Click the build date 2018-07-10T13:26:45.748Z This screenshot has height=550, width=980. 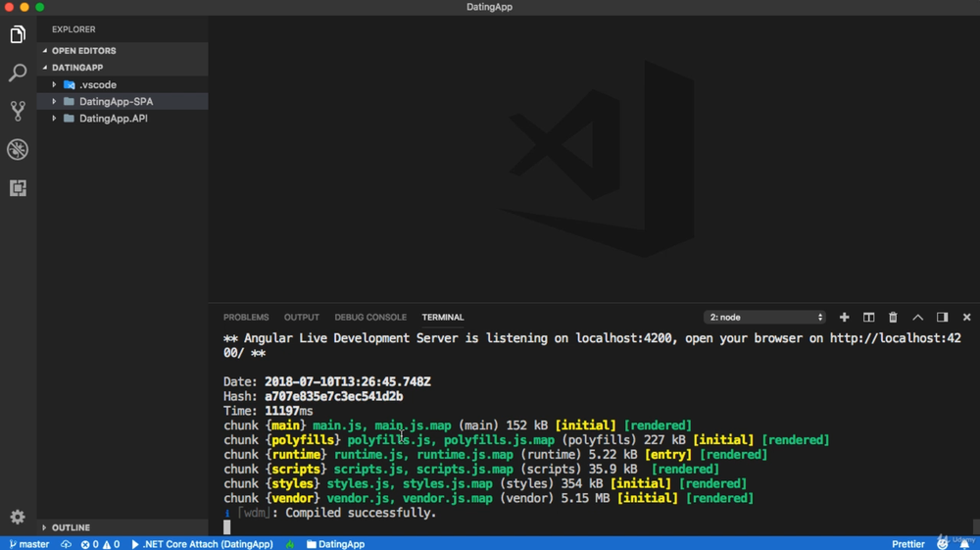click(x=348, y=382)
